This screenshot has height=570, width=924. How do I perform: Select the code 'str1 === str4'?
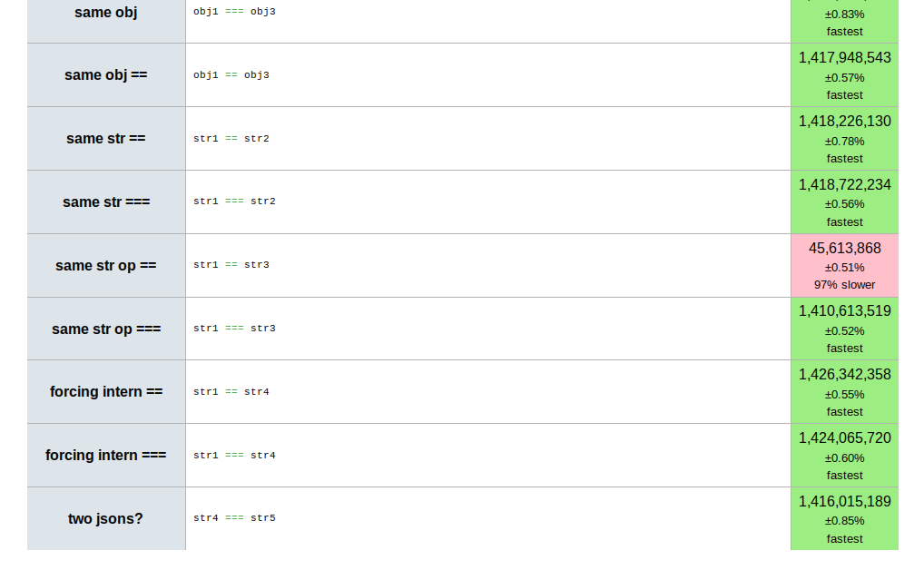(234, 455)
